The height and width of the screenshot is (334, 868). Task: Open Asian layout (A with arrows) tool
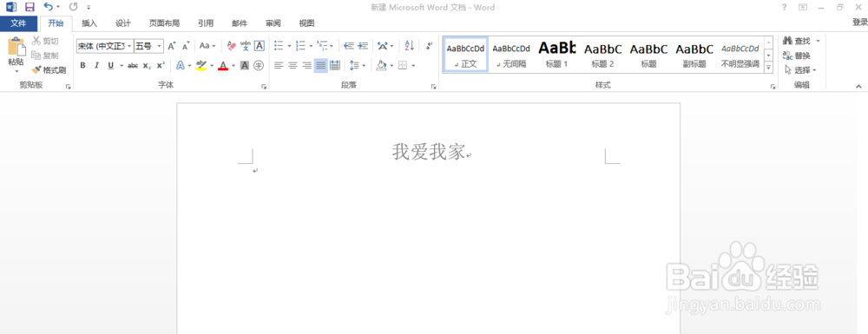(383, 46)
